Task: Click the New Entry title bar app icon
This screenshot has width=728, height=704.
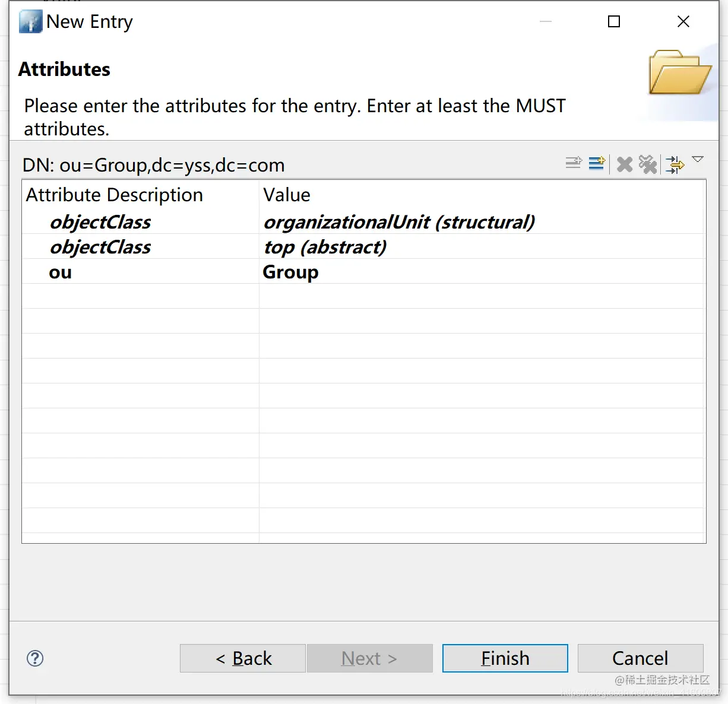Action: click(30, 21)
